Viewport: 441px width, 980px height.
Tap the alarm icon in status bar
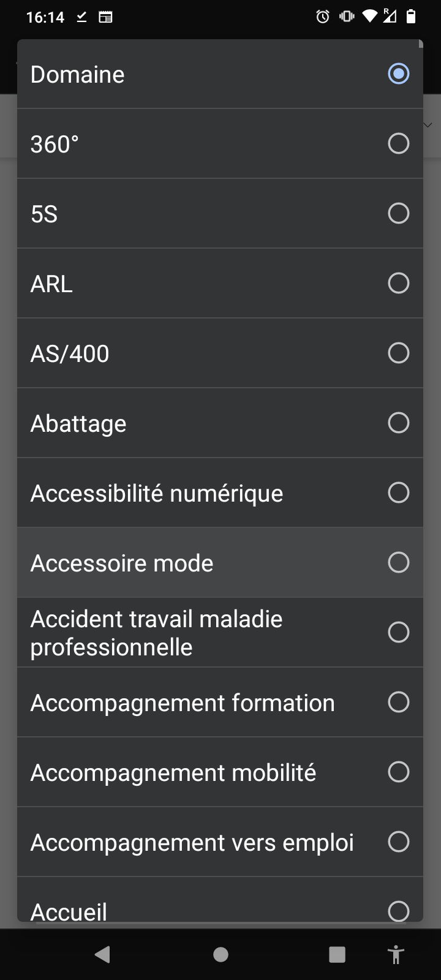click(x=323, y=17)
